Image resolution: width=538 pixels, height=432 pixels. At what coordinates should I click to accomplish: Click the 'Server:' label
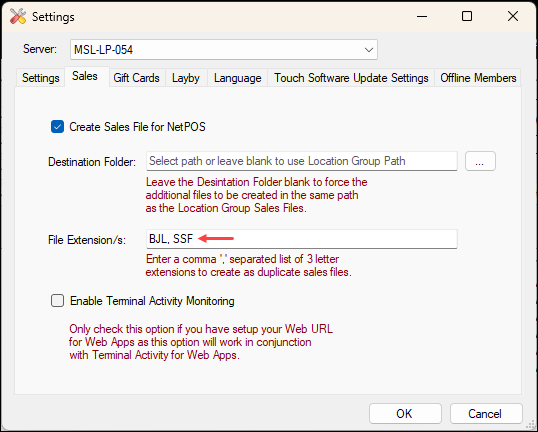coord(40,49)
